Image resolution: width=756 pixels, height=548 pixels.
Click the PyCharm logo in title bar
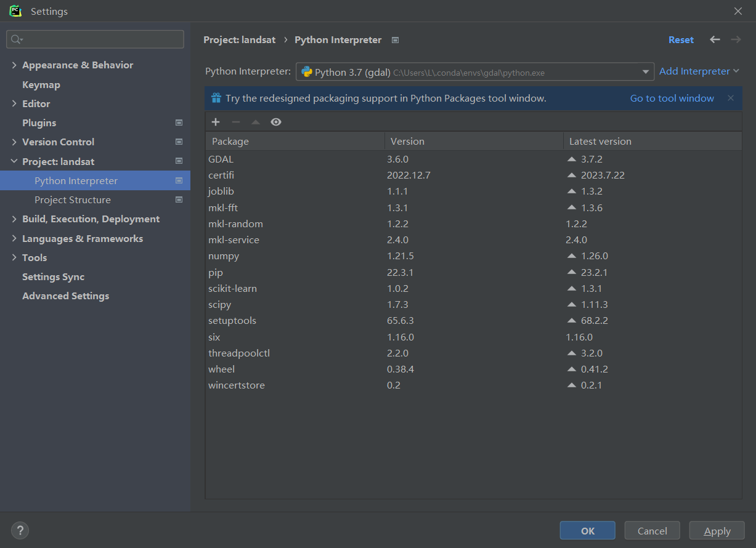click(15, 11)
